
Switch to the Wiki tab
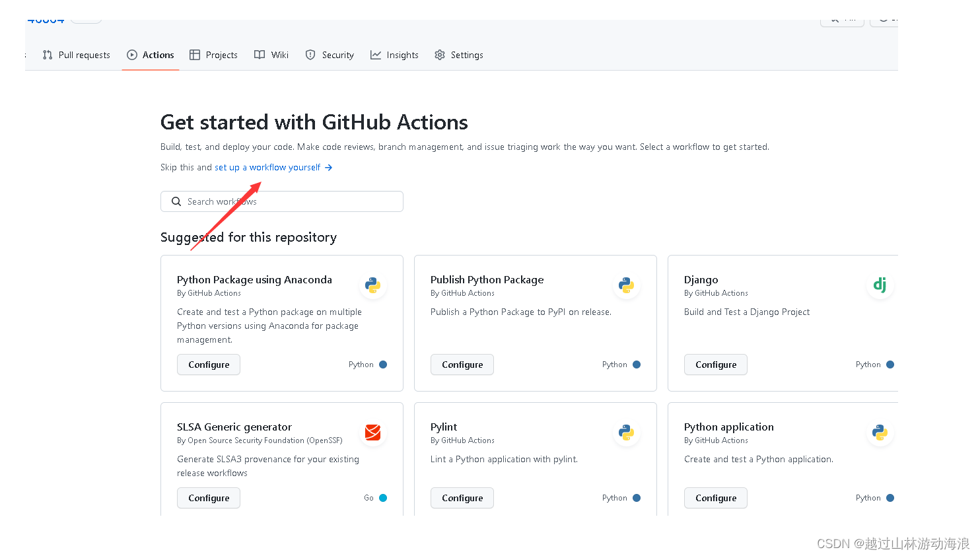[271, 55]
